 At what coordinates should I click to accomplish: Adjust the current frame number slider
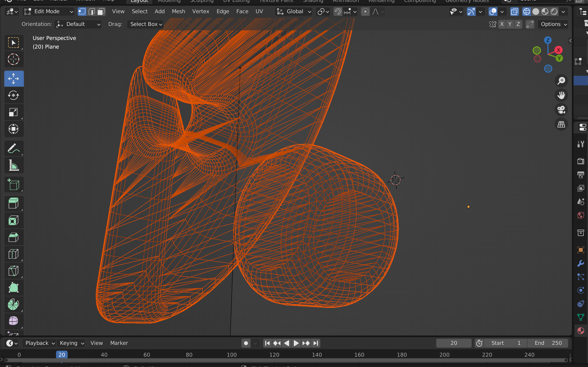(x=453, y=343)
